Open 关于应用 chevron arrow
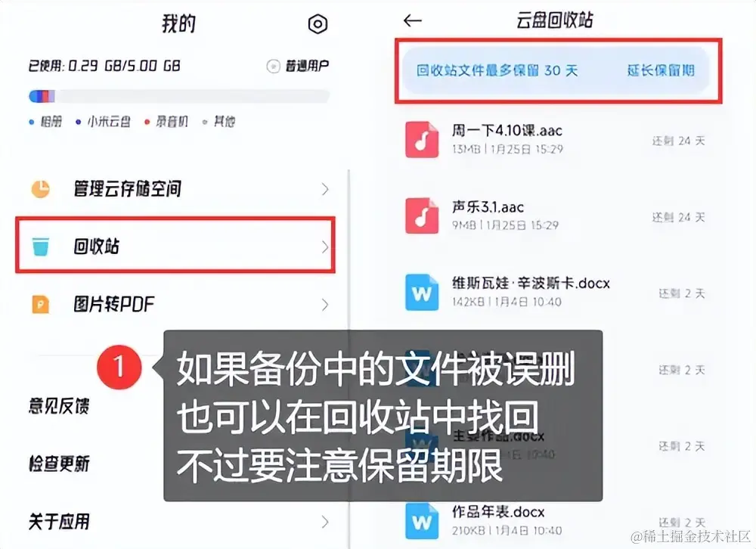Screen dimensions: 756x549 [x=325, y=522]
